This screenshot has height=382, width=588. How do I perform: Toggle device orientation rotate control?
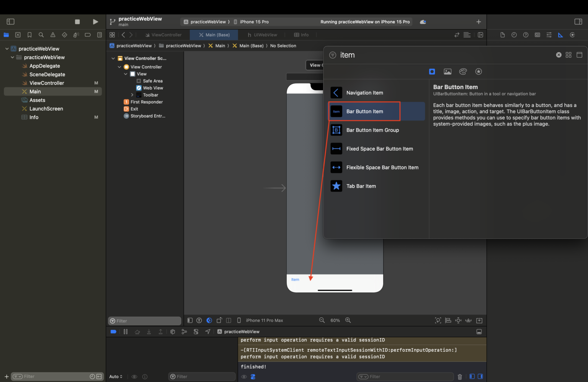(x=219, y=320)
